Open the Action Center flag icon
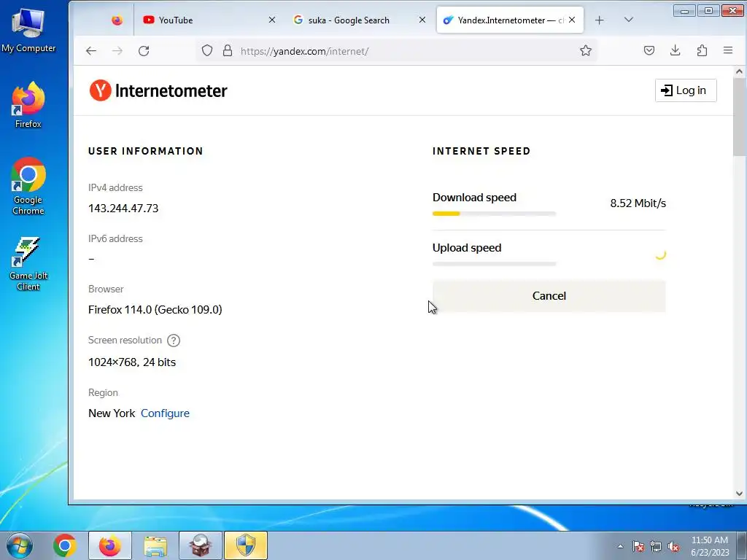Viewport: 747px width, 560px height. pyautogui.click(x=638, y=546)
